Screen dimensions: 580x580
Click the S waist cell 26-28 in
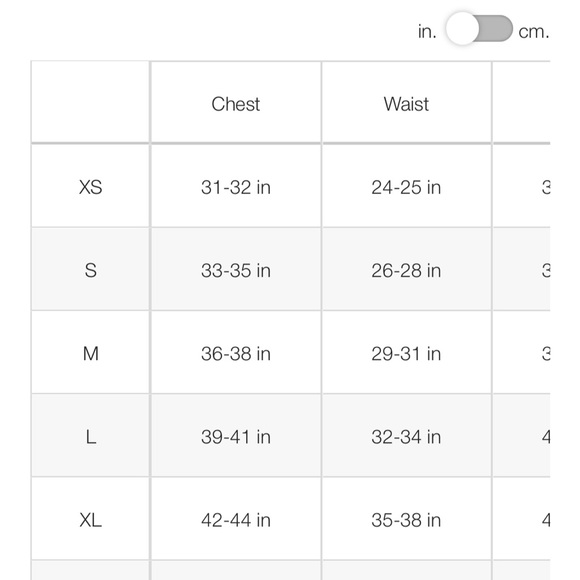pos(406,270)
